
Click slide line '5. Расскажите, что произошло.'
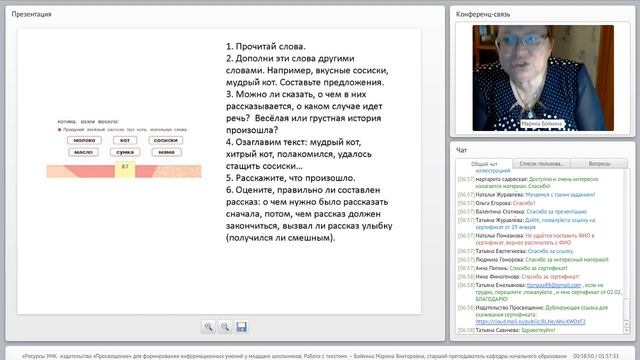pyautogui.click(x=291, y=178)
